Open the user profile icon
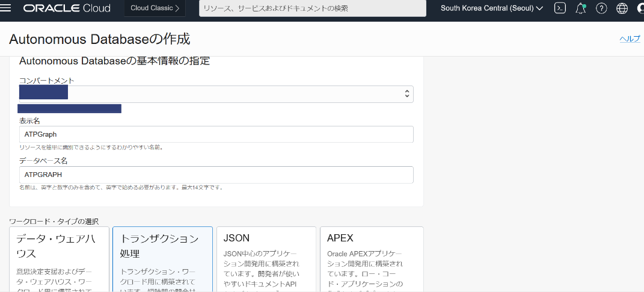The width and height of the screenshot is (644, 292). (640, 8)
